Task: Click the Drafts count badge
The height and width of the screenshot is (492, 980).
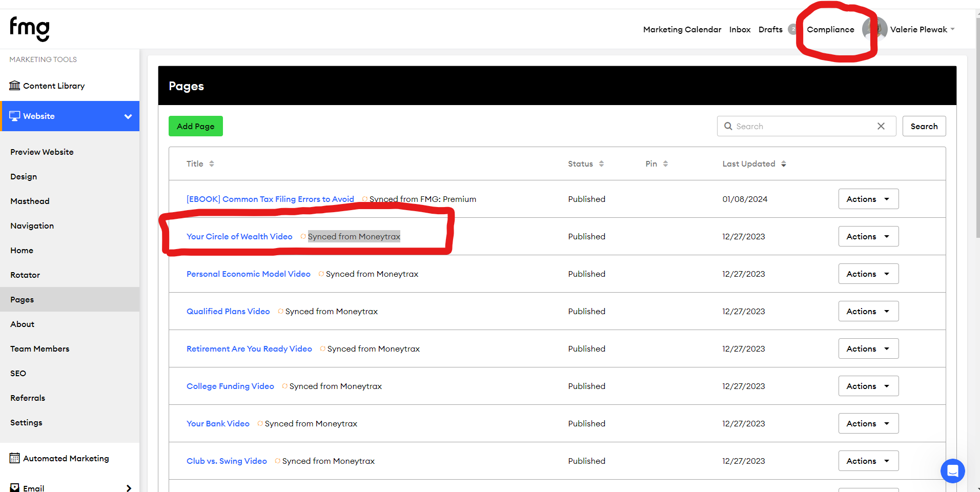Action: [x=793, y=29]
